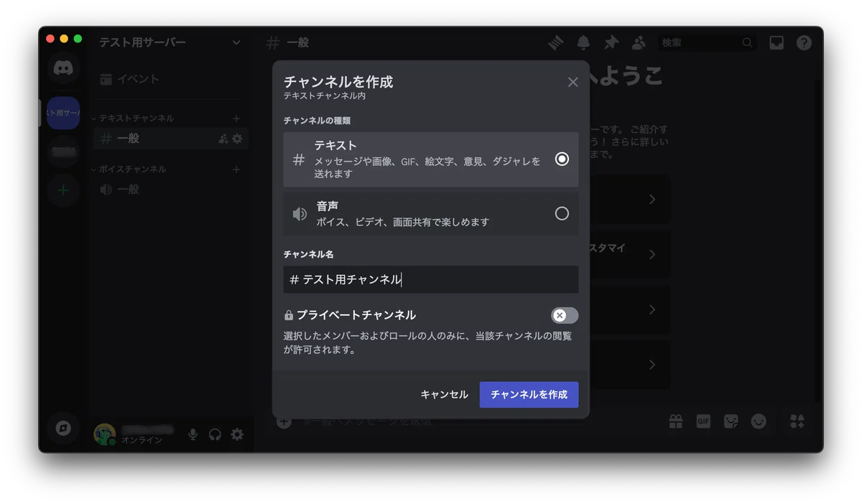Screen dimensions: 862x504
Task: Click the second welcome card chevron
Action: click(x=652, y=254)
